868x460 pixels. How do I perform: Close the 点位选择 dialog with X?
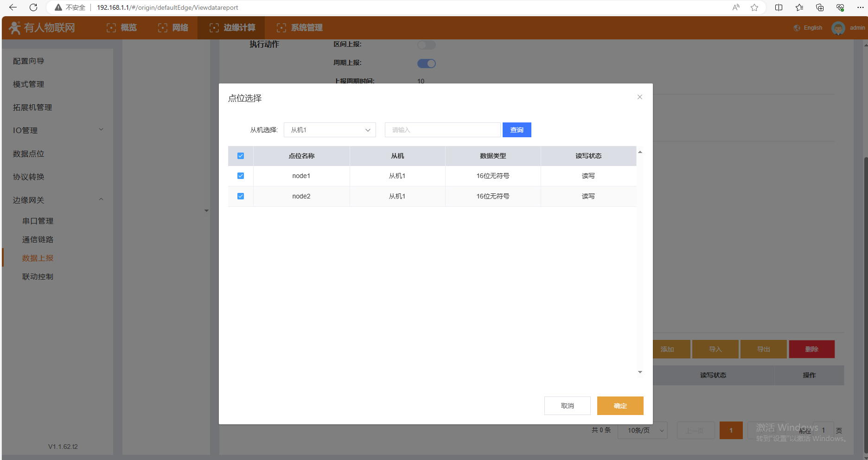[x=639, y=97]
